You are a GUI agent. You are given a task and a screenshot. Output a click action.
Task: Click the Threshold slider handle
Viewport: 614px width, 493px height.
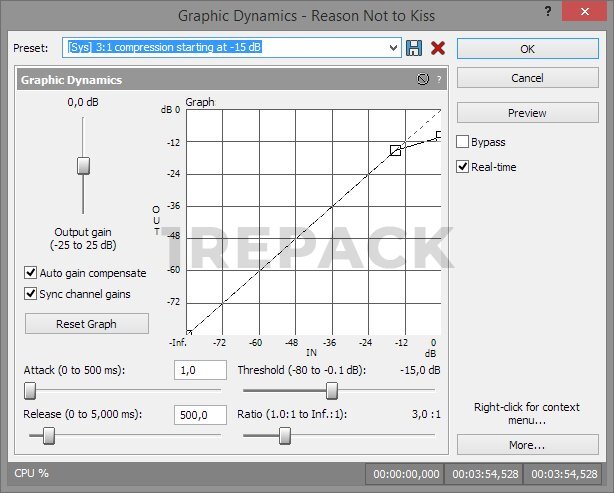pos(332,391)
